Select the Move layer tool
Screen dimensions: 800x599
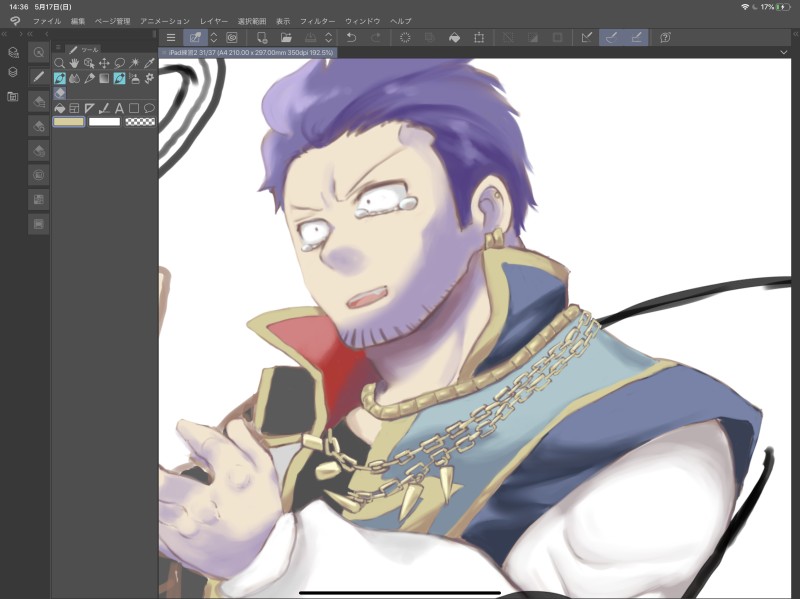point(104,63)
